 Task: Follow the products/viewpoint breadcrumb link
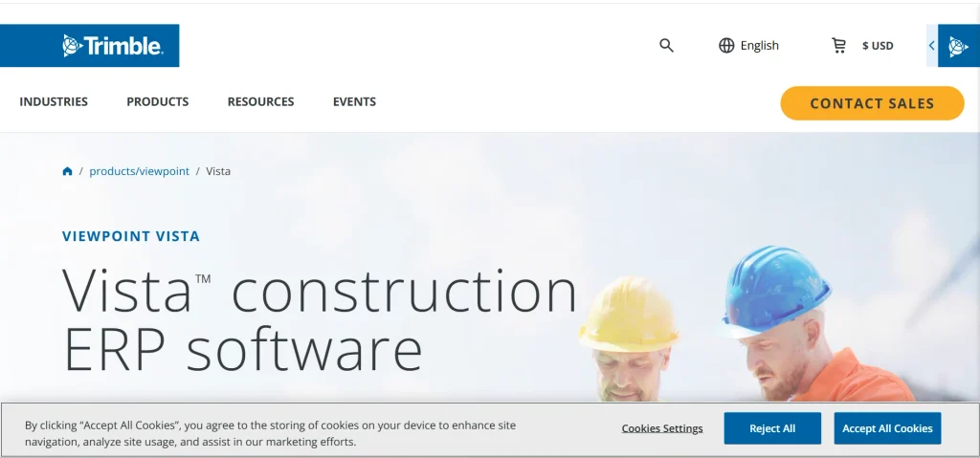(140, 171)
